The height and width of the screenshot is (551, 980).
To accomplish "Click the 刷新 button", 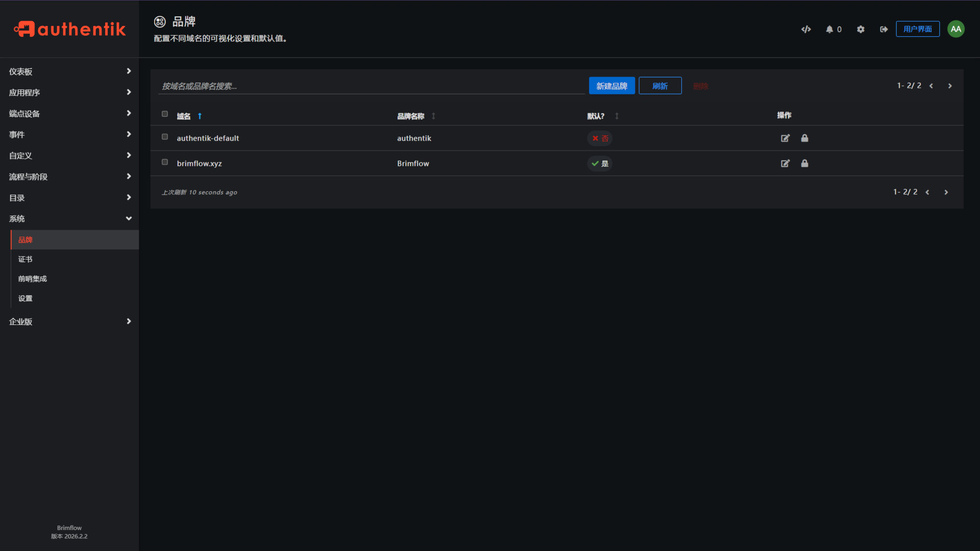I will [659, 86].
